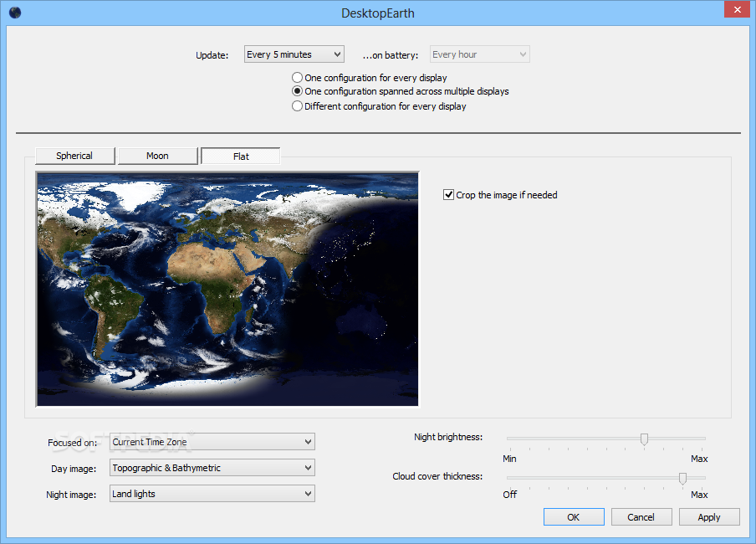The image size is (756, 544).
Task: Open the Day image dropdown
Action: tap(212, 468)
